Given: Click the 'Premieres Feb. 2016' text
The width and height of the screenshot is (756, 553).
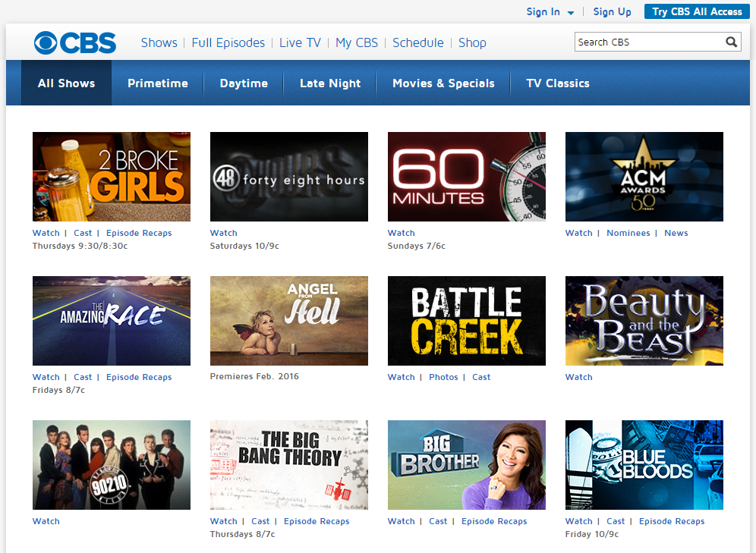Looking at the screenshot, I should 254,376.
